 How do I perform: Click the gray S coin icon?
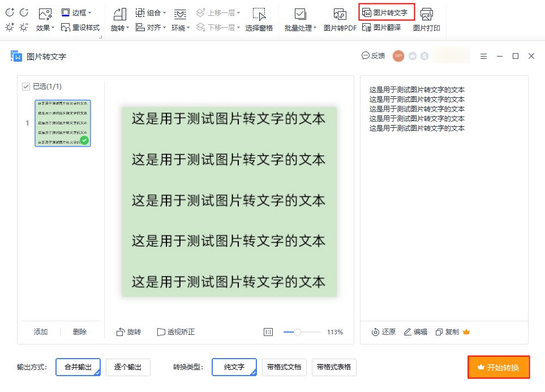click(424, 56)
